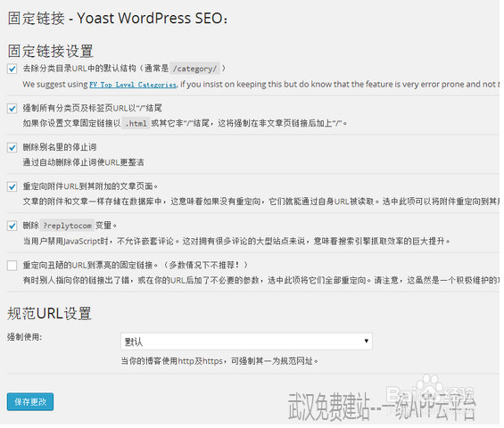This screenshot has height=428, width=504.
Task: Open the FV Top Level Categories link
Action: [133, 85]
